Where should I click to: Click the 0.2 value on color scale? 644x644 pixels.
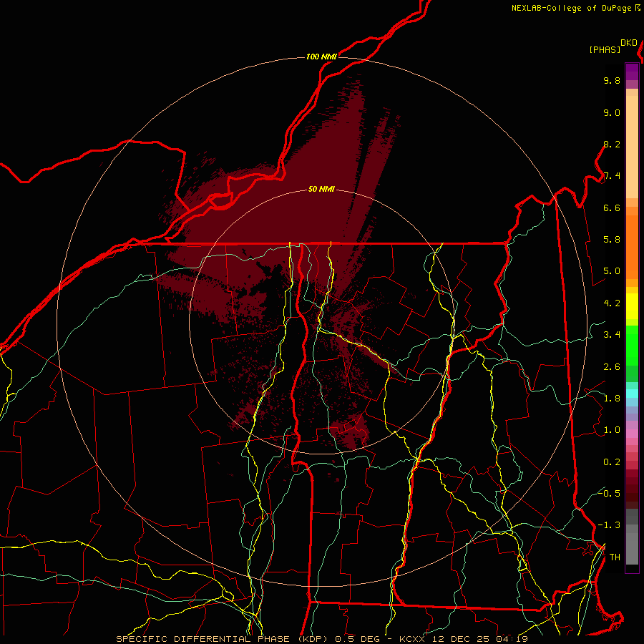(x=612, y=462)
